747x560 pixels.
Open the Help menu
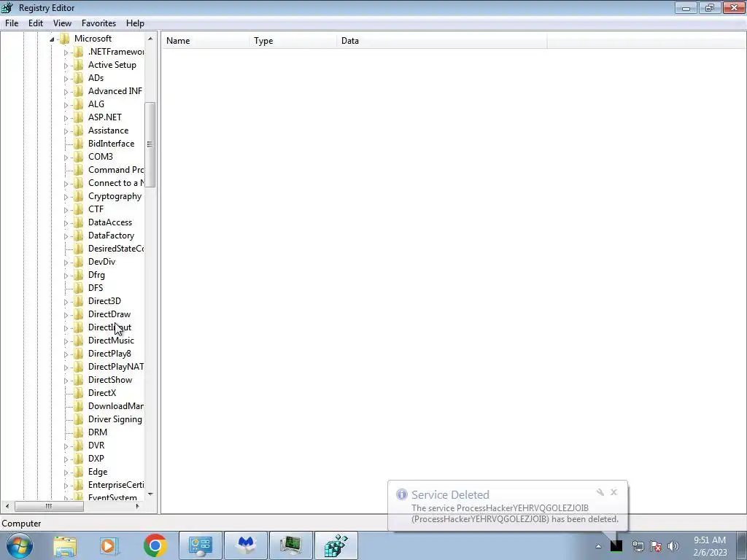135,23
